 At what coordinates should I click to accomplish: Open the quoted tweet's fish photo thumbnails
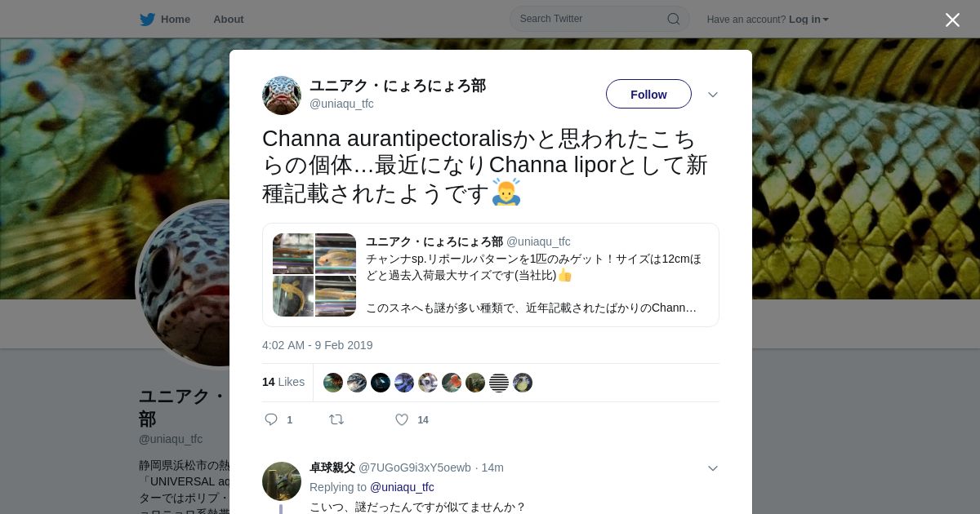[314, 275]
